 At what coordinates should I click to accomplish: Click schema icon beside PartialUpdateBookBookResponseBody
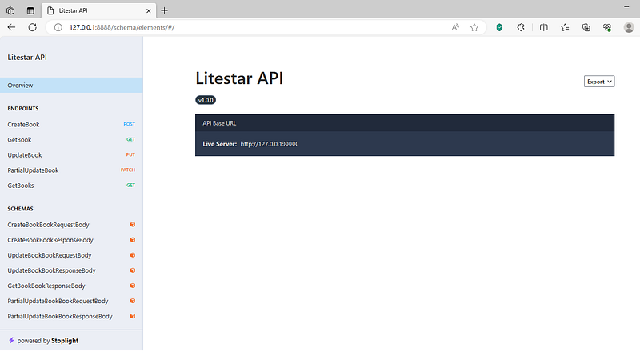[x=133, y=316]
